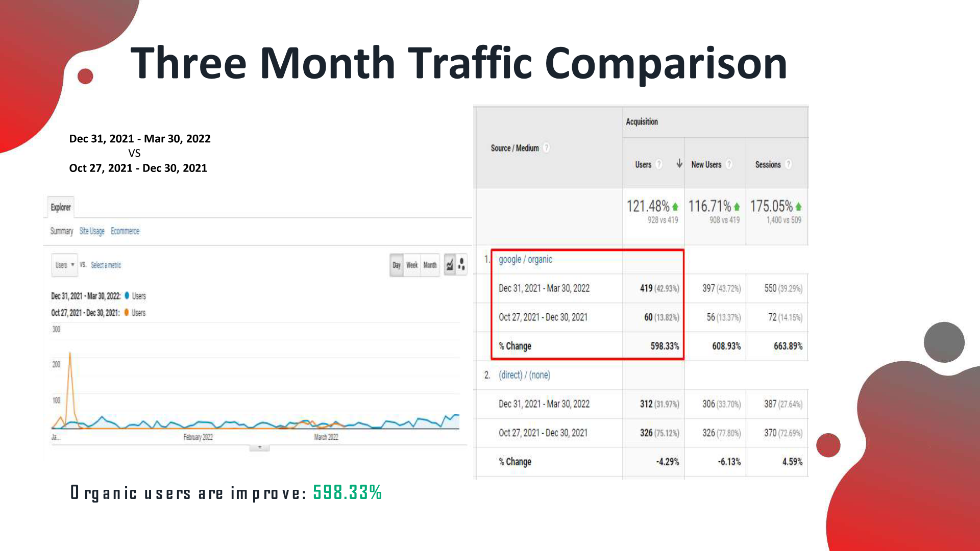
Task: Open the Explorer tab
Action: [x=61, y=207]
